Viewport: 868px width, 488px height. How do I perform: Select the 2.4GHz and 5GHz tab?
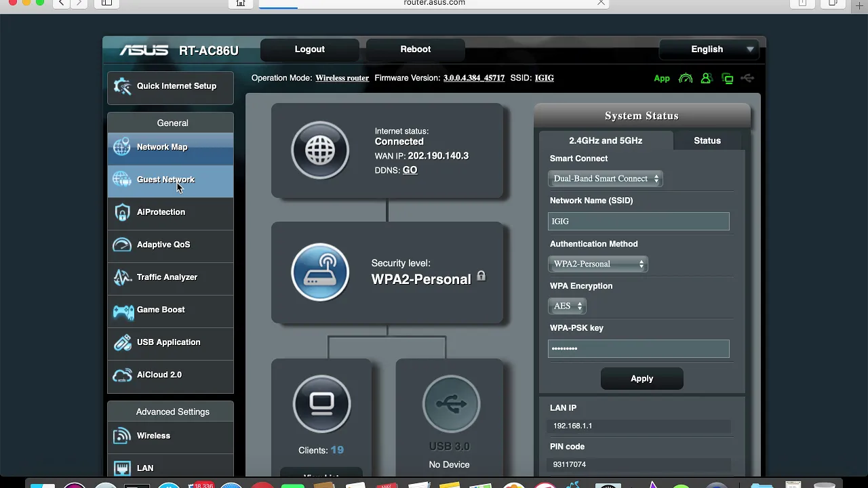click(x=606, y=141)
